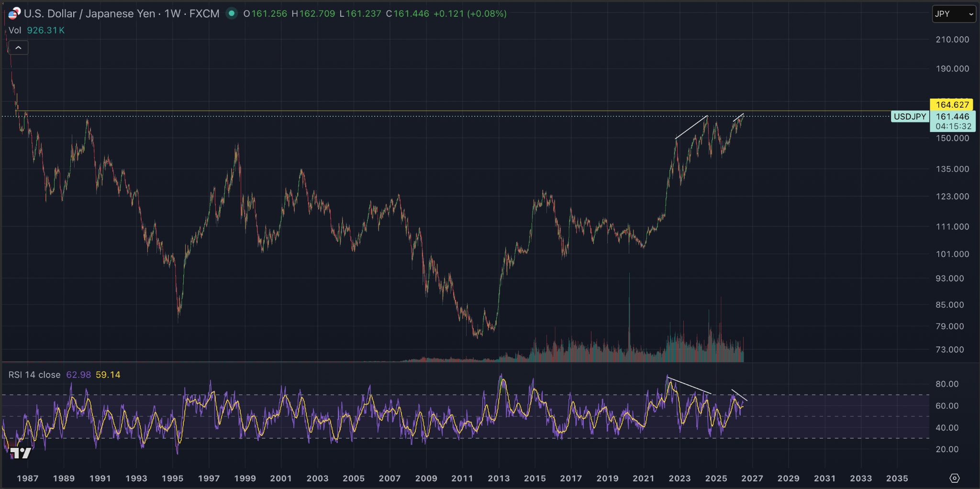Click the "210.000" price axis label
This screenshot has height=489, width=980.
point(952,39)
